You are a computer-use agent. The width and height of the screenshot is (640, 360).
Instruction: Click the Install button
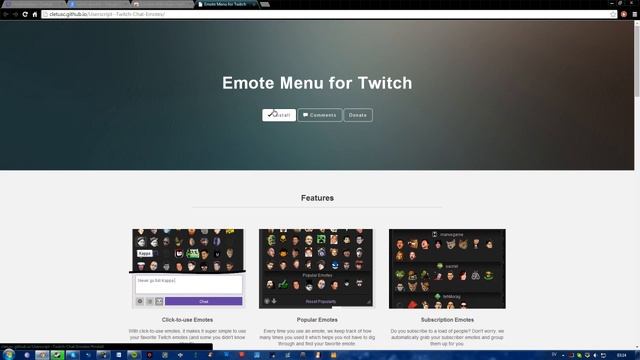coord(279,115)
